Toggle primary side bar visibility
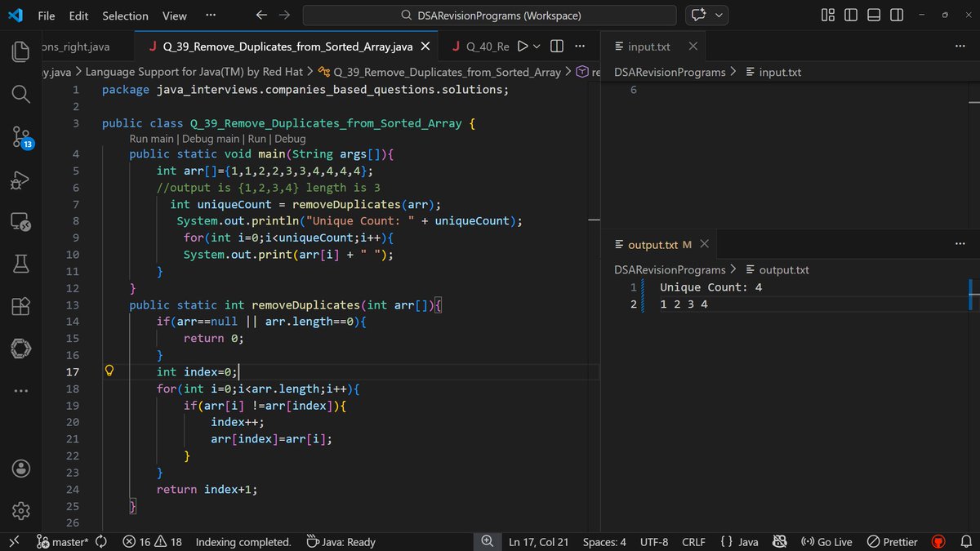 851,15
